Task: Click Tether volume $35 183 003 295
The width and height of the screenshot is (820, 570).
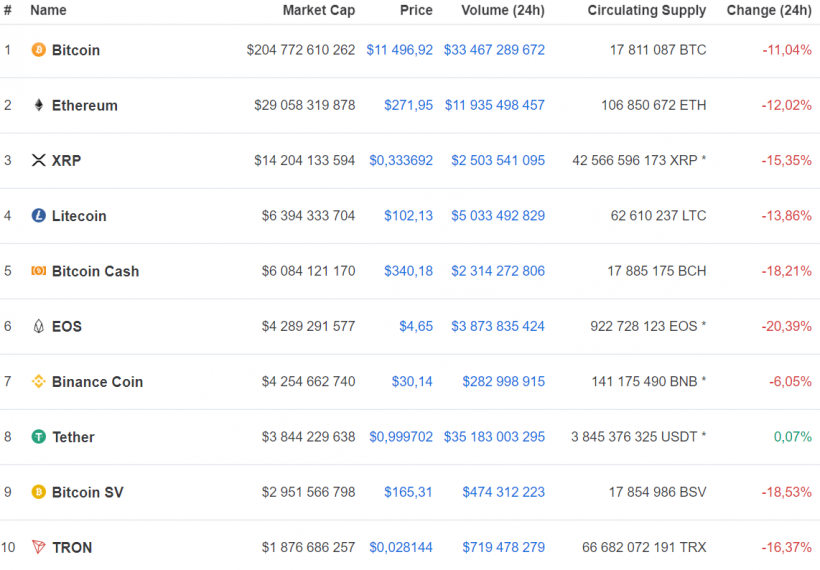Action: pyautogui.click(x=494, y=437)
